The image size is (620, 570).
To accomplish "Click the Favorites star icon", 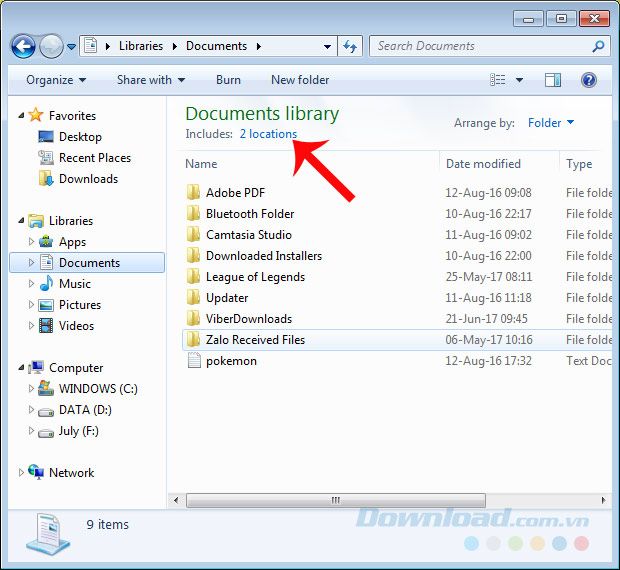I will point(36,115).
